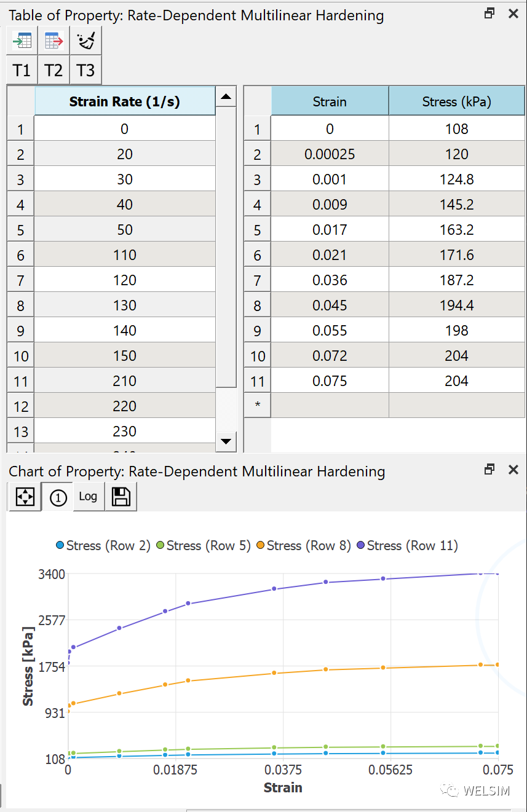Screen dimensions: 527x812
Task: Select strain cell 0.072
Action: (x=330, y=356)
